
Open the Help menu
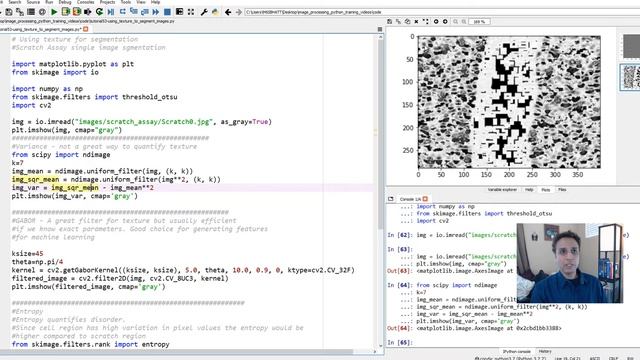click(156, 2)
